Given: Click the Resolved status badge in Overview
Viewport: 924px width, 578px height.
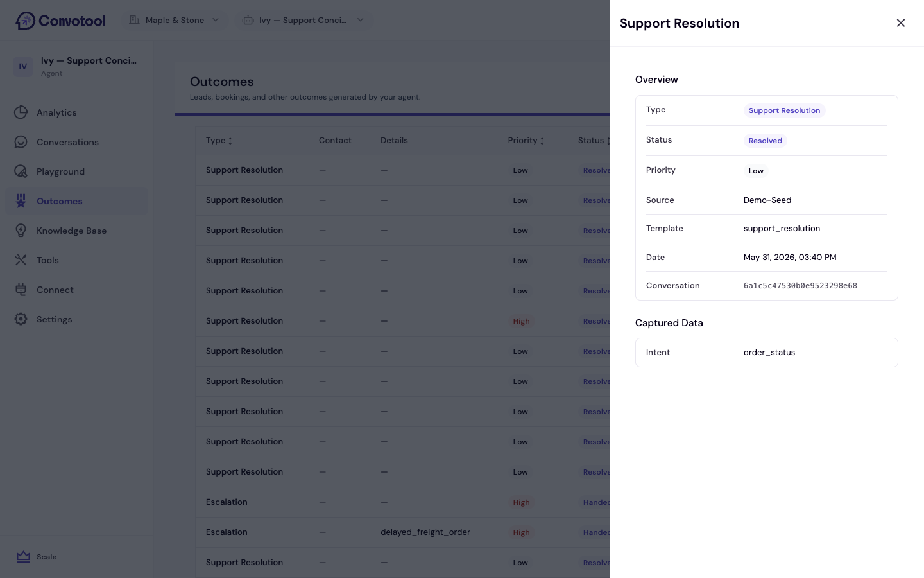Looking at the screenshot, I should [765, 141].
